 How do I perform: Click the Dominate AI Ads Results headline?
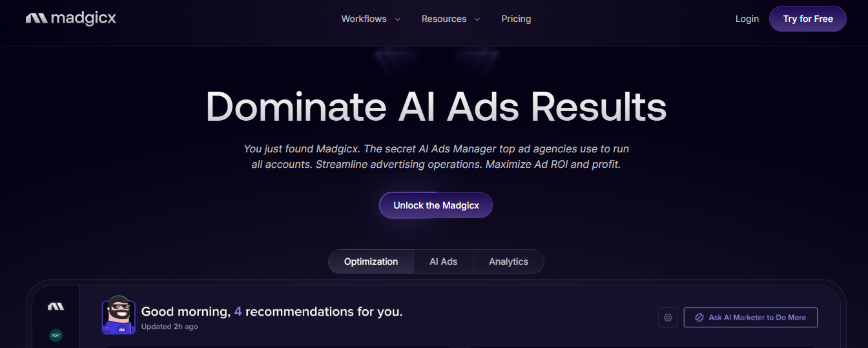click(436, 107)
